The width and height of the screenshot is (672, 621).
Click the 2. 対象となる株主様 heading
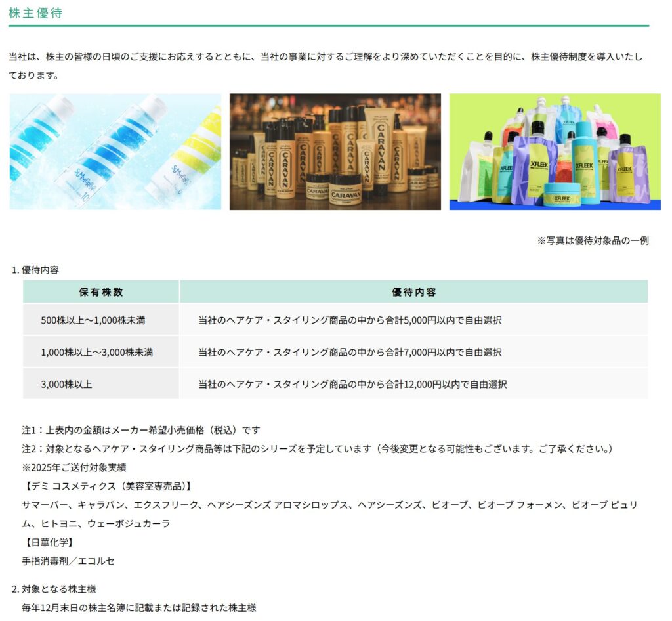54,589
